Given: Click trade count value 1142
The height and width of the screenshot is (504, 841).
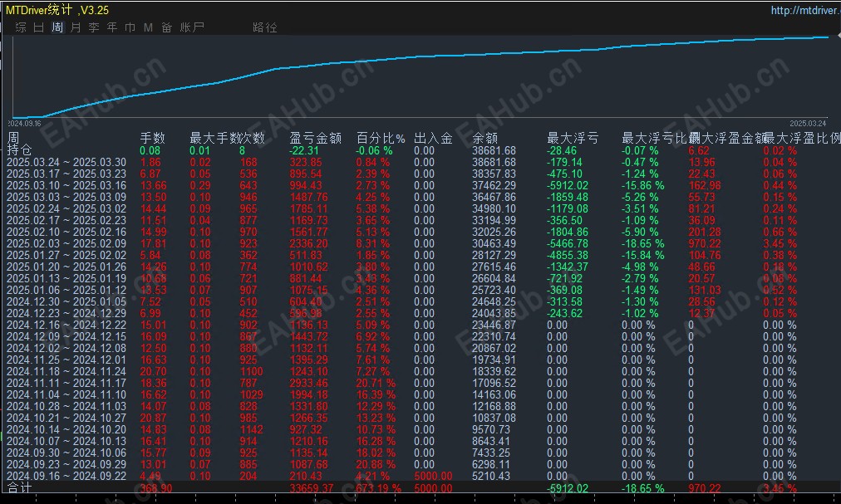Looking at the screenshot, I should 251,429.
